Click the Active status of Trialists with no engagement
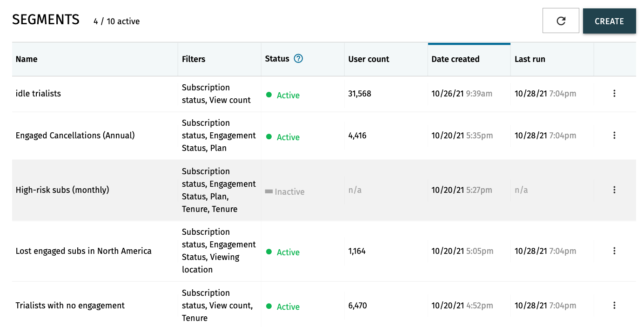Image resolution: width=644 pixels, height=327 pixels. (283, 307)
